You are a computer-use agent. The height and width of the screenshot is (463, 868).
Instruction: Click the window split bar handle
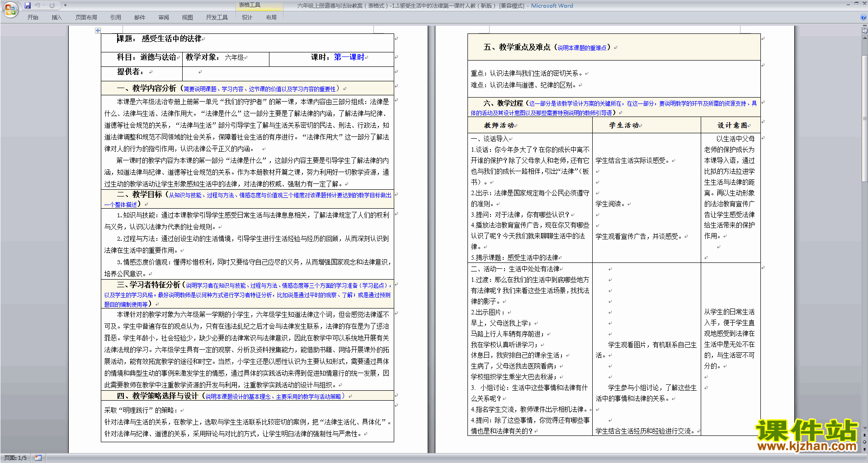864,26
